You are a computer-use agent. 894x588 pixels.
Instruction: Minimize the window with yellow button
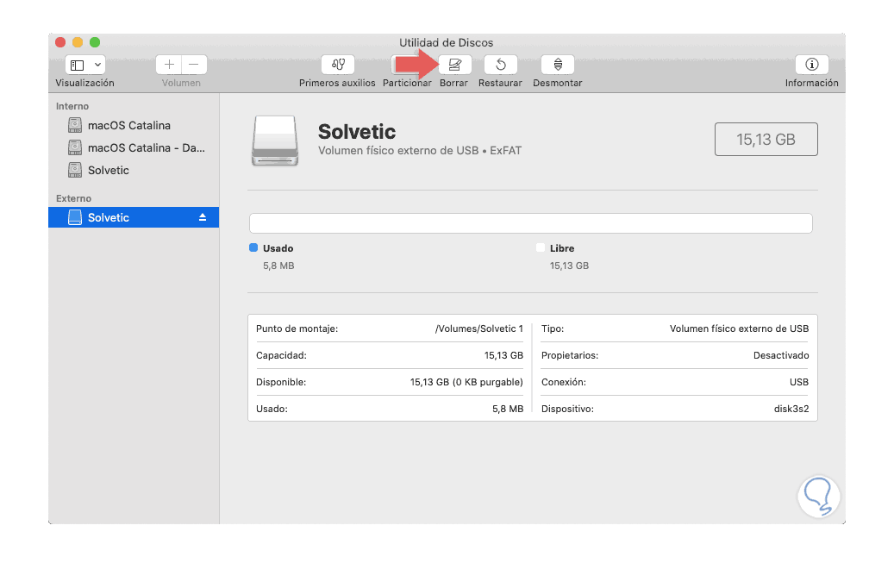click(78, 42)
